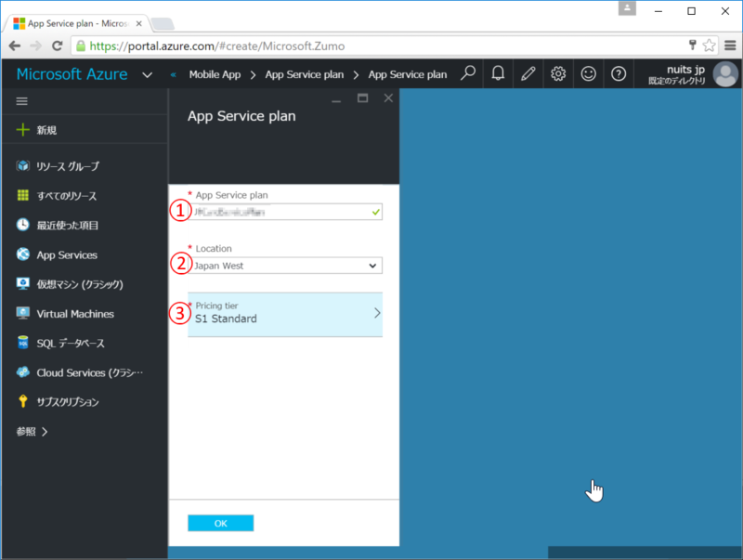
Task: Toggle the hamburger sidebar menu icon
Action: point(21,101)
